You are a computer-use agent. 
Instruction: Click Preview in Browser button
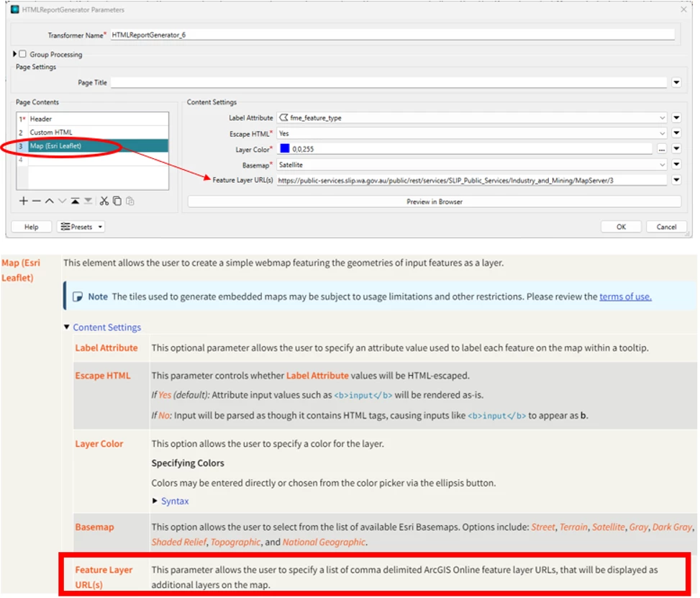coord(435,202)
